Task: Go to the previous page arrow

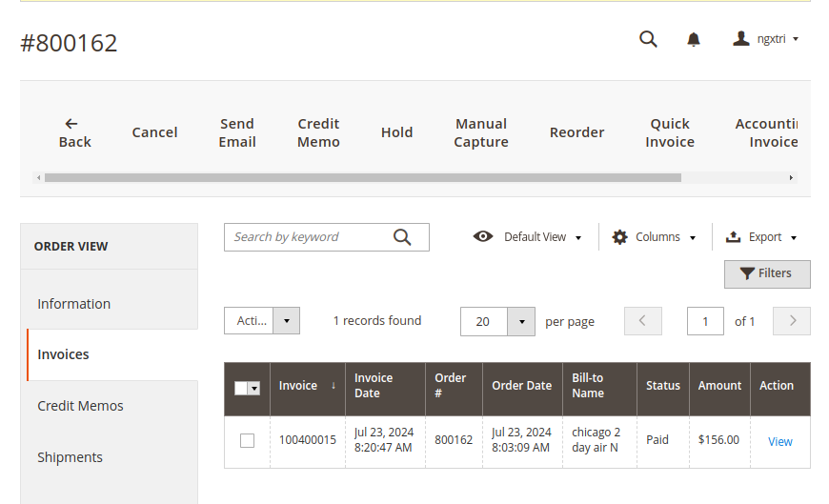Action: 643,321
